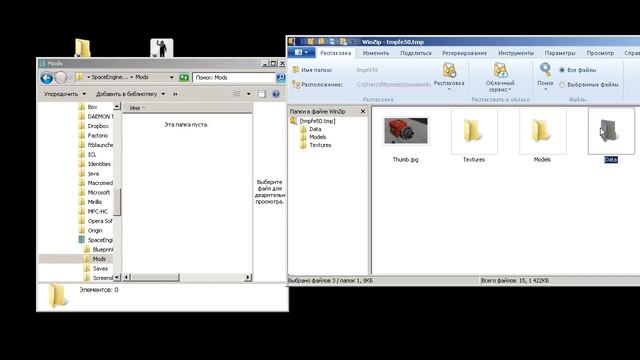640x360 pixels.
Task: Switch to the Инструменты ribbon tab
Action: [516, 53]
